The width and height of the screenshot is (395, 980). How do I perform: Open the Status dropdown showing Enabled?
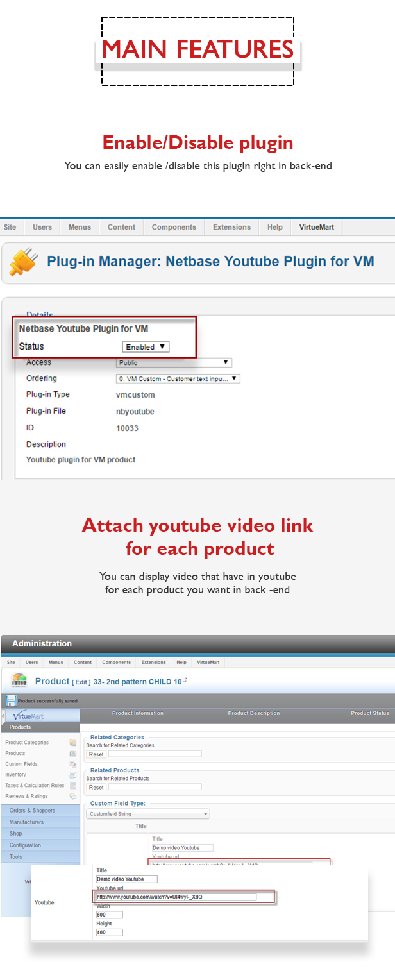(x=146, y=346)
